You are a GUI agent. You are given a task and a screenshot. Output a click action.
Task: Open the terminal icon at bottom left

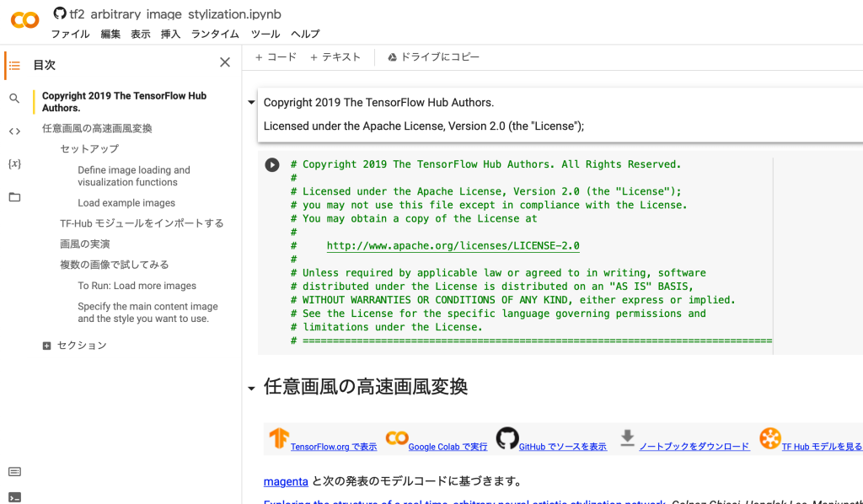coord(14,497)
